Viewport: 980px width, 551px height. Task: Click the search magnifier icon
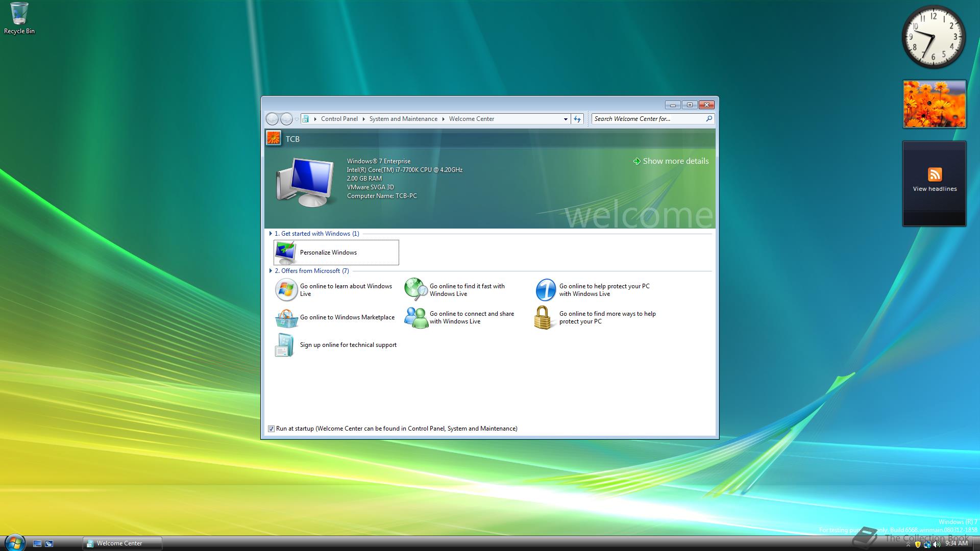click(708, 119)
